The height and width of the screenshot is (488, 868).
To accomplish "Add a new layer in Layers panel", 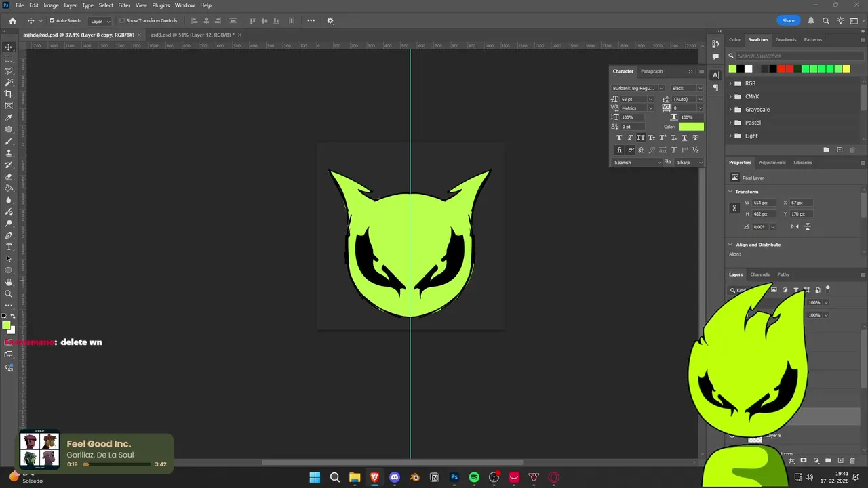I will coord(841,460).
